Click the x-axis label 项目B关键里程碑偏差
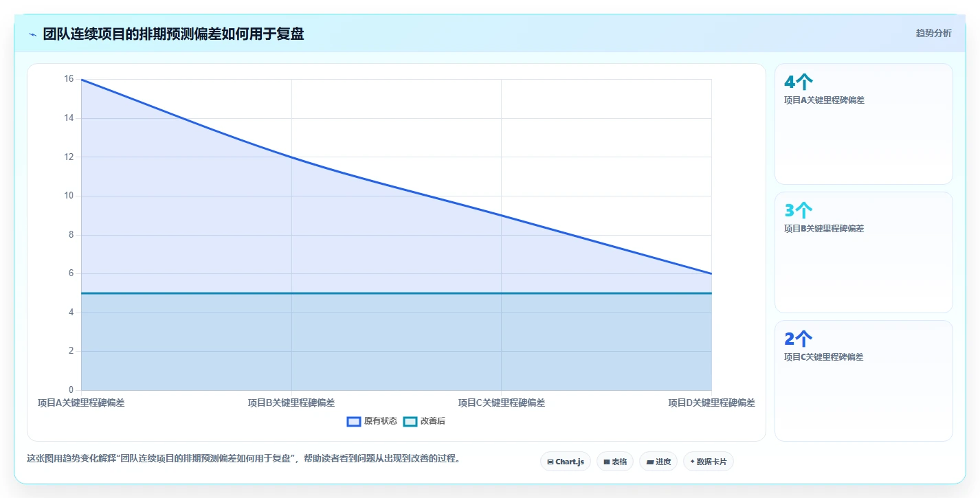The height and width of the screenshot is (498, 980). coord(291,403)
